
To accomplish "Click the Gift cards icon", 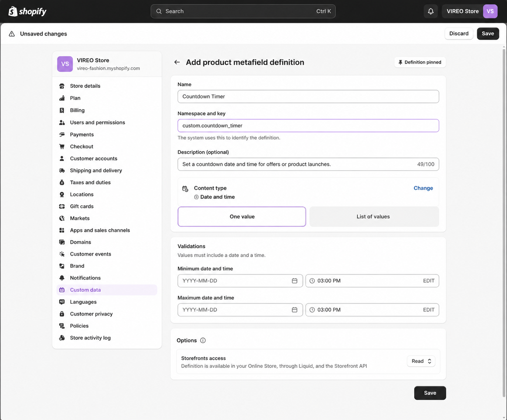I will tap(62, 206).
